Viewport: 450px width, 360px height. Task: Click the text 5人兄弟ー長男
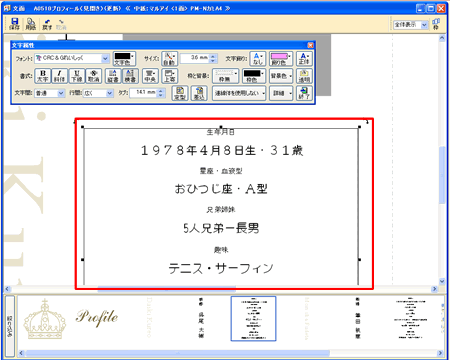click(221, 228)
